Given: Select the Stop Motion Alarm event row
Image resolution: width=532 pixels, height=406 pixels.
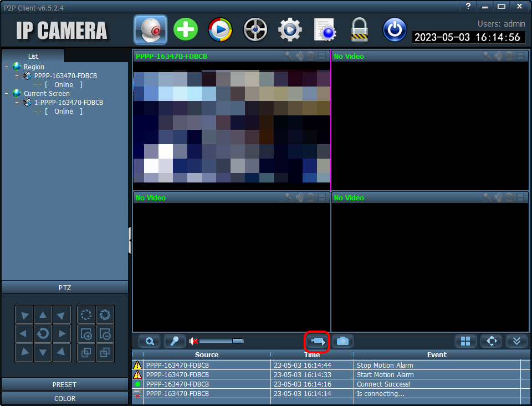Looking at the screenshot, I should click(x=331, y=366).
